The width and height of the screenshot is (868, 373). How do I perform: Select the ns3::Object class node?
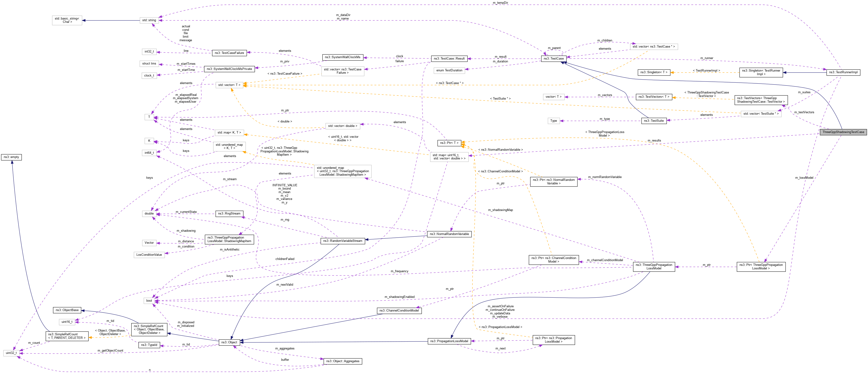pos(229,342)
